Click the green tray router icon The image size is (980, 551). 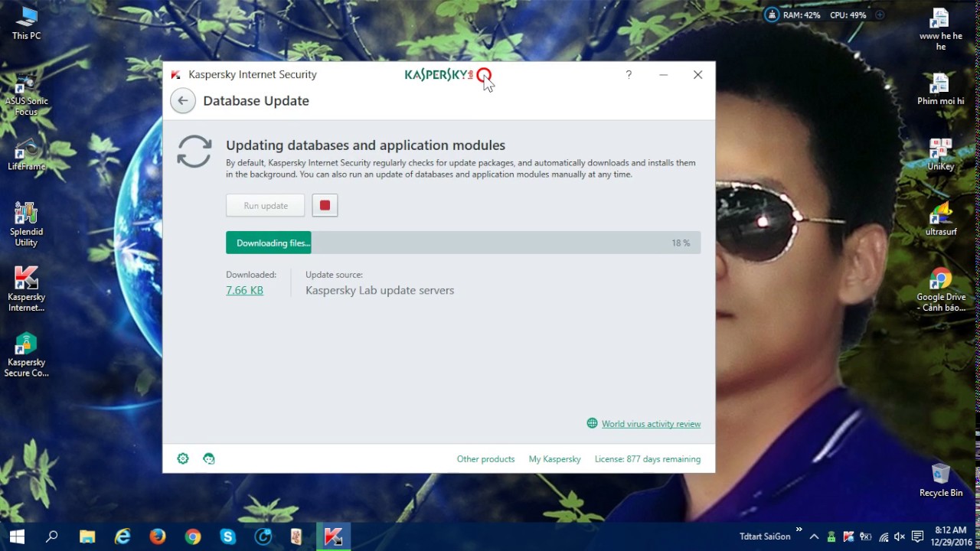pos(831,536)
